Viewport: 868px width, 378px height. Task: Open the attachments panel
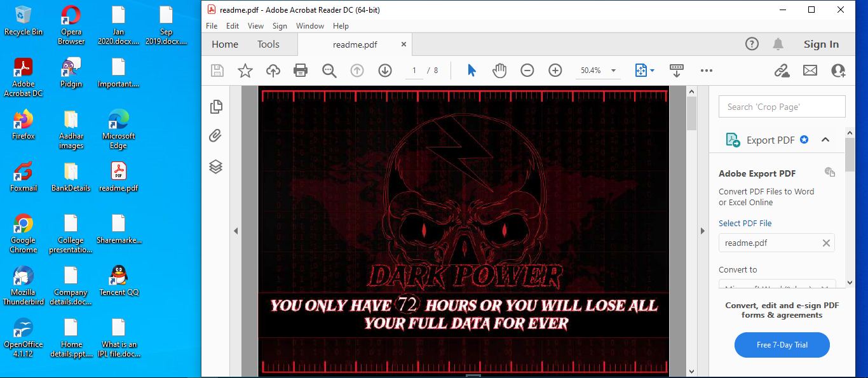coord(215,135)
